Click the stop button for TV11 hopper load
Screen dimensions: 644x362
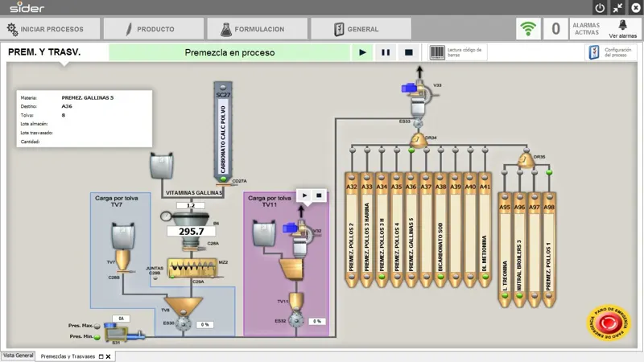click(x=319, y=195)
